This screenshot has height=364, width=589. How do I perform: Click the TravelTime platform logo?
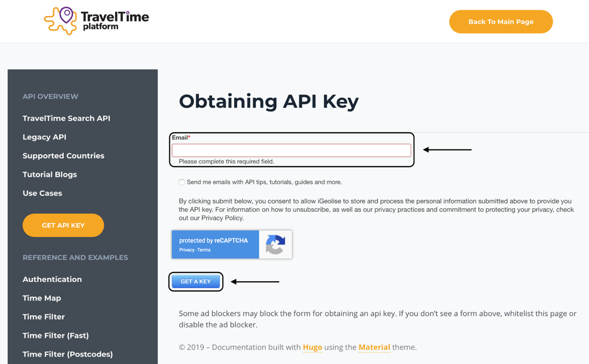coord(97,21)
